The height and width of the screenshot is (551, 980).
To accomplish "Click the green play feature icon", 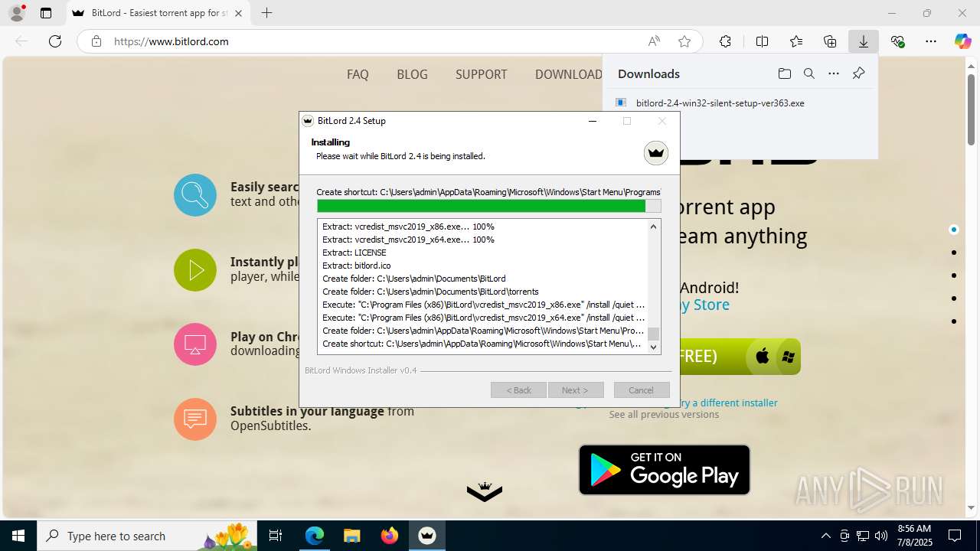I will click(195, 270).
